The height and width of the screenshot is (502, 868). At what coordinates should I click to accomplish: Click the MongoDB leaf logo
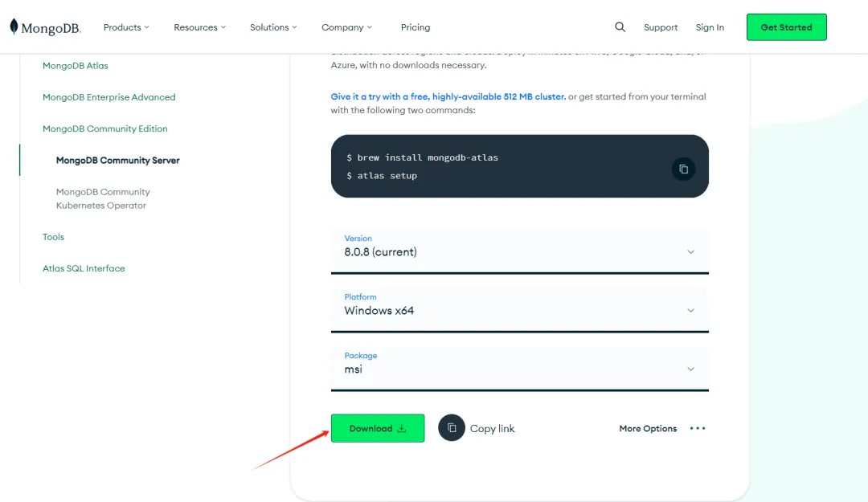point(15,27)
